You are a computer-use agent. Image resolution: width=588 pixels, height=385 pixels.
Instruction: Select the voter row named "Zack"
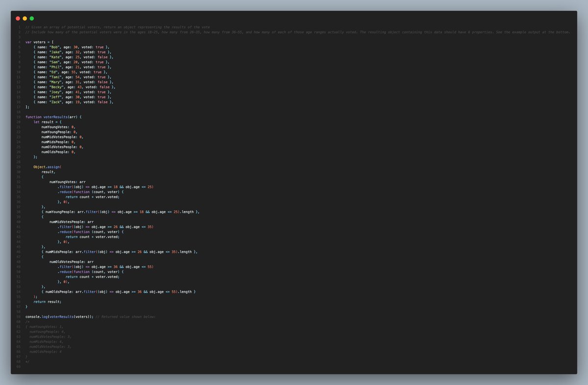click(73, 102)
